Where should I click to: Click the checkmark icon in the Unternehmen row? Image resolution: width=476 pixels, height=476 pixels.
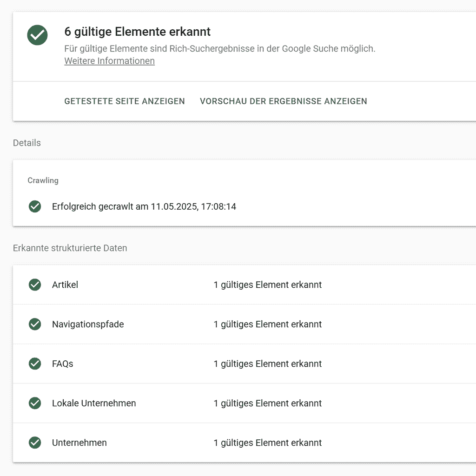coord(35,443)
